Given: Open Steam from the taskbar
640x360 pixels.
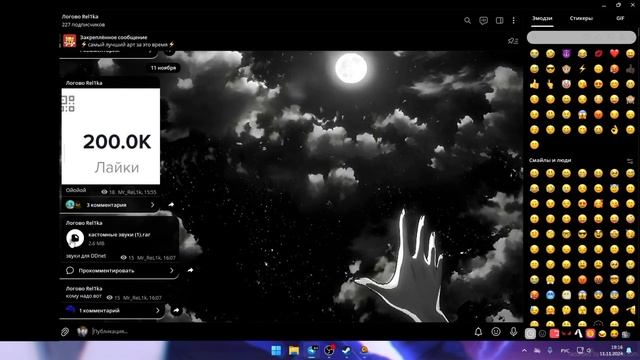Looking at the screenshot, I should coord(346,351).
